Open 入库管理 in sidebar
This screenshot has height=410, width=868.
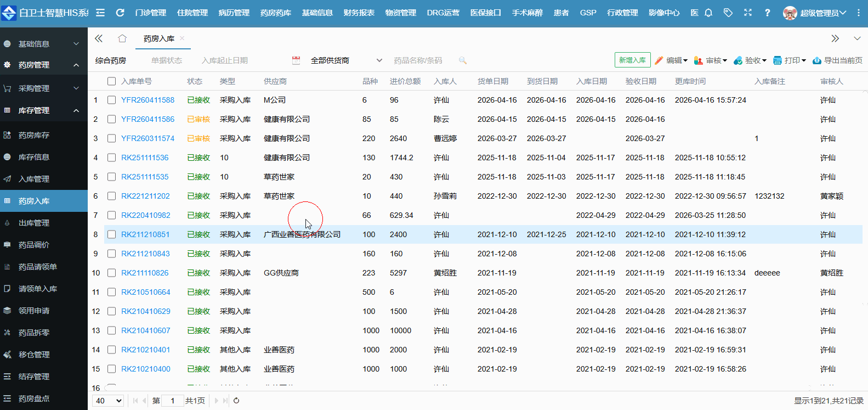pyautogui.click(x=44, y=179)
